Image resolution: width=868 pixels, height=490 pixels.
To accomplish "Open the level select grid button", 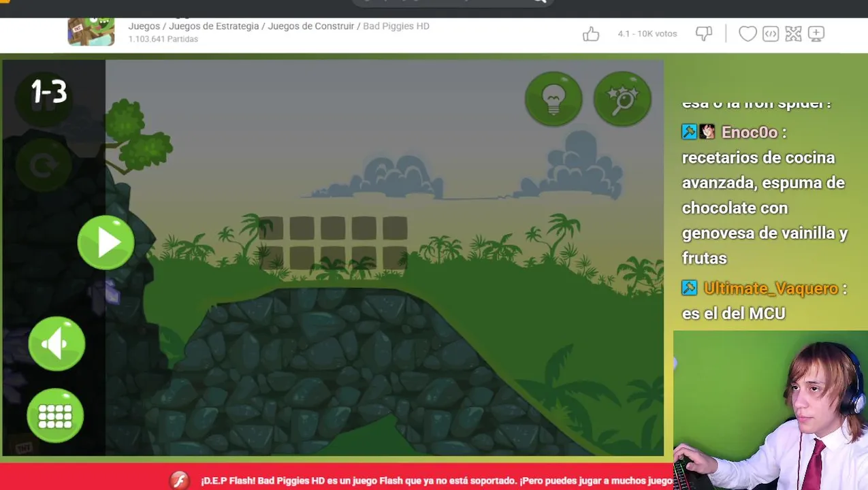I will pos(55,415).
